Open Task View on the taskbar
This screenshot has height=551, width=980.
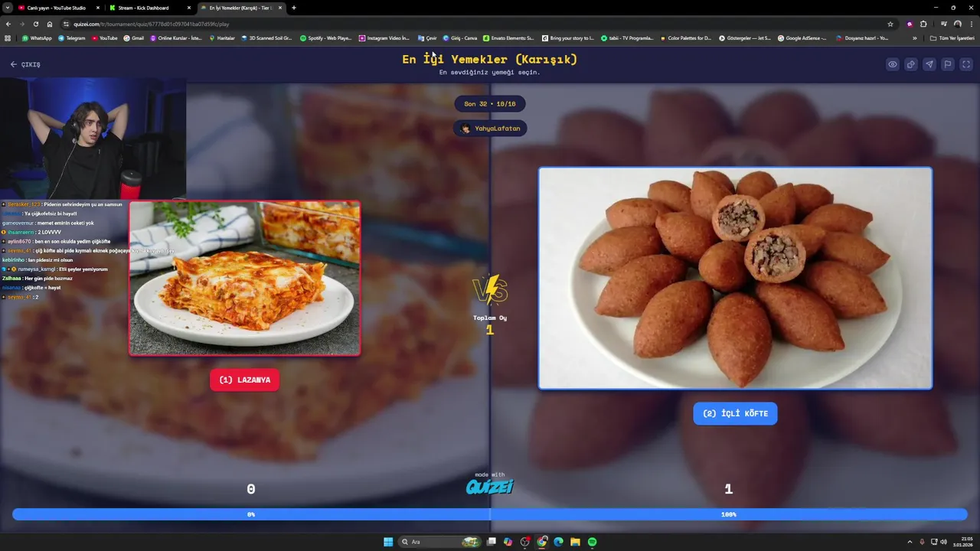pos(492,542)
